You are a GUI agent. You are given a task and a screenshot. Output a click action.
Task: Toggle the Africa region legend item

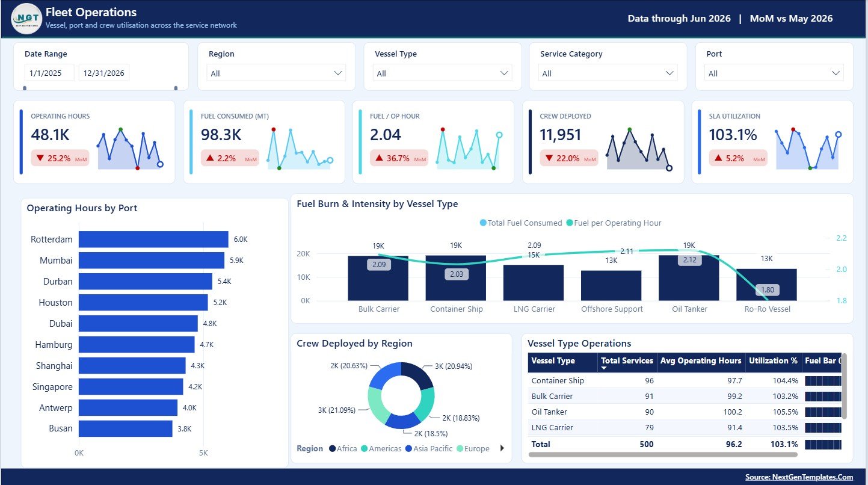point(343,449)
